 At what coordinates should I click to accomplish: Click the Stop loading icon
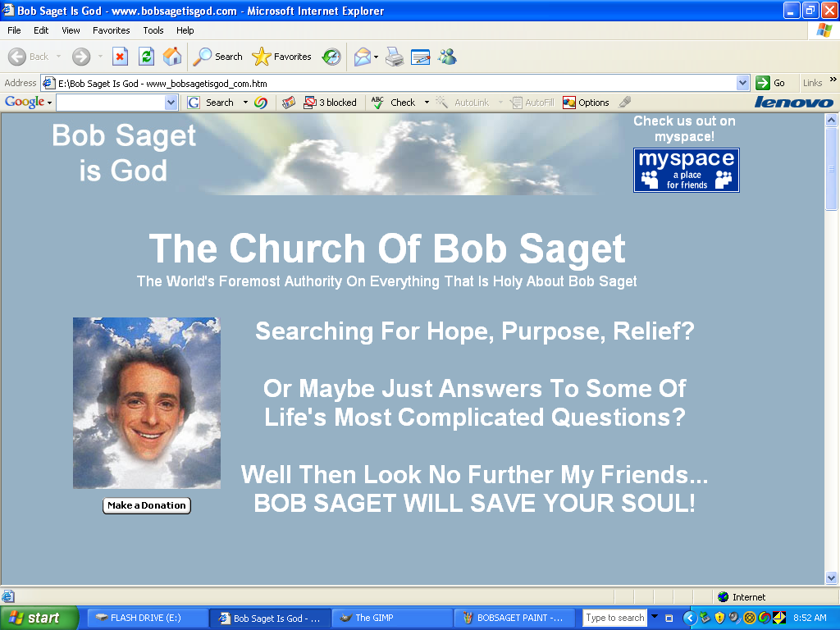tap(120, 57)
